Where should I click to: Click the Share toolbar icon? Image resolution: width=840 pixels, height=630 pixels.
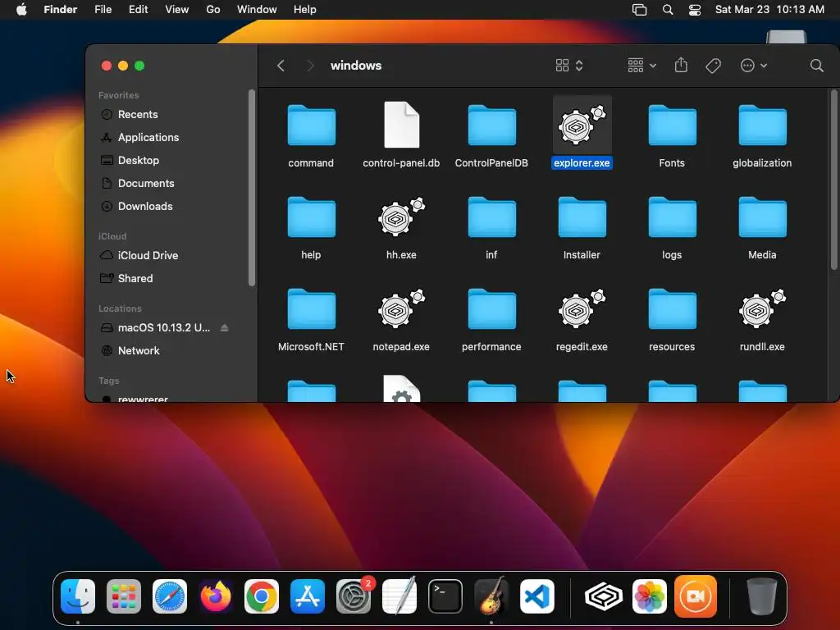(x=681, y=65)
